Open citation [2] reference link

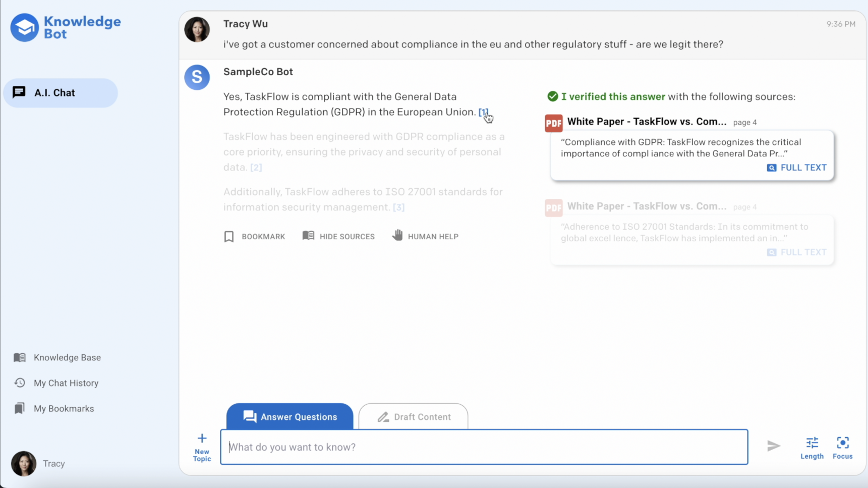pyautogui.click(x=256, y=168)
